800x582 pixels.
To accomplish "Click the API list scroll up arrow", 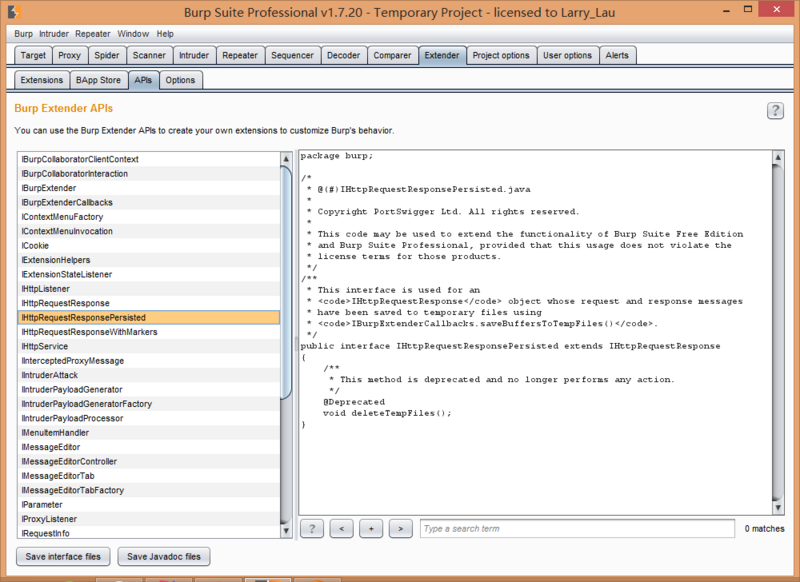I will click(x=286, y=159).
